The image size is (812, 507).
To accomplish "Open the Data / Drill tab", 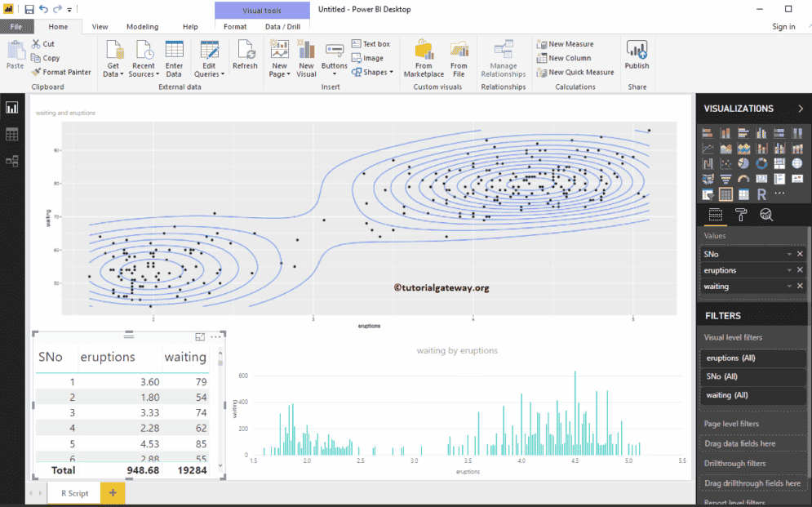I will coord(282,27).
